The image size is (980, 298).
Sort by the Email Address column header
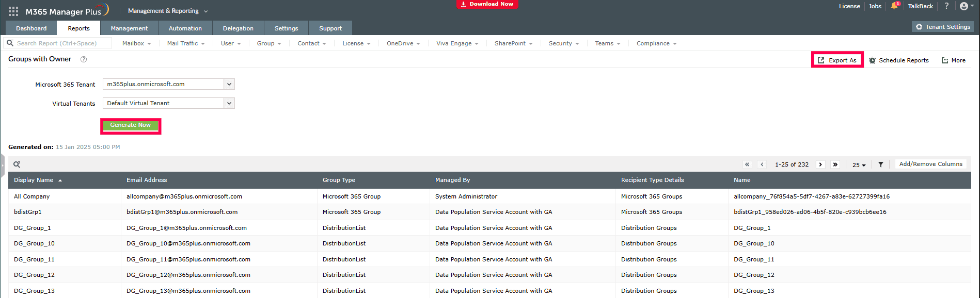point(147,180)
